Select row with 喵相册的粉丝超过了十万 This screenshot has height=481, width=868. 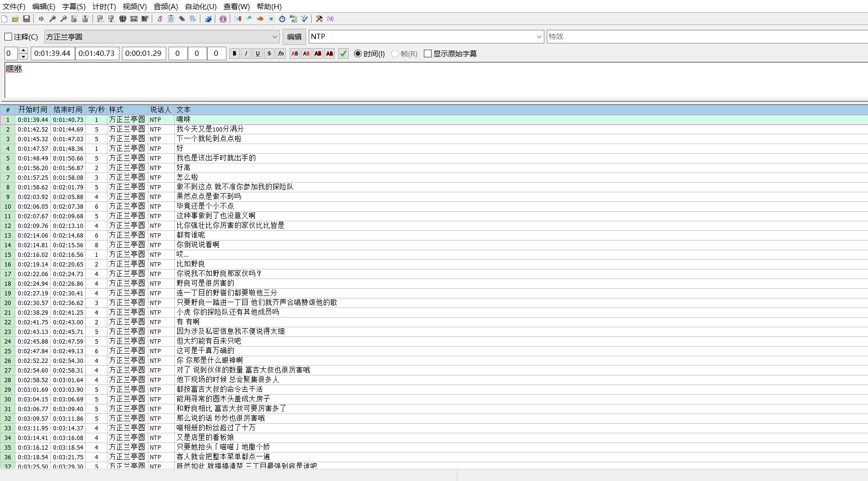(434, 428)
